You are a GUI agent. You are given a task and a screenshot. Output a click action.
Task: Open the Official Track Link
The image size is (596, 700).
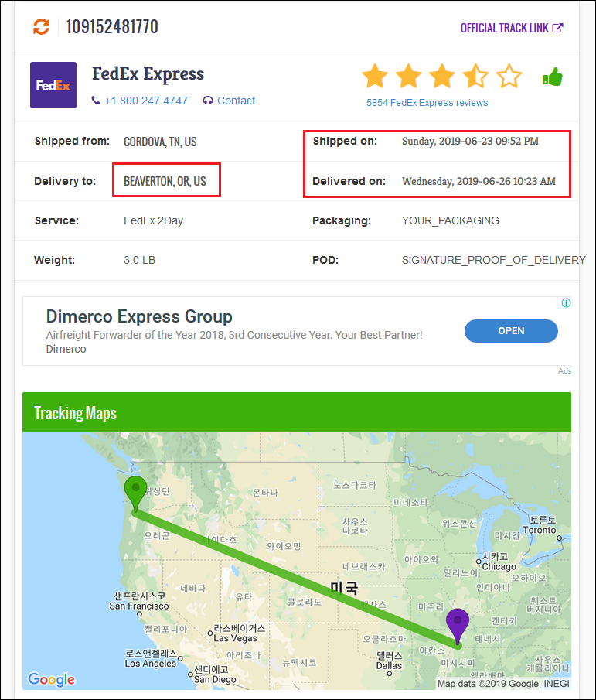coord(511,28)
